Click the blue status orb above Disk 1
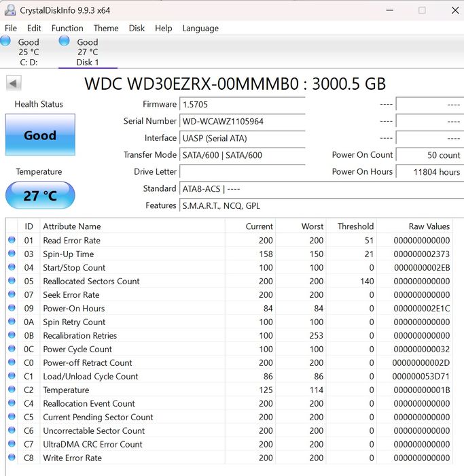The image size is (464, 476). (65, 41)
